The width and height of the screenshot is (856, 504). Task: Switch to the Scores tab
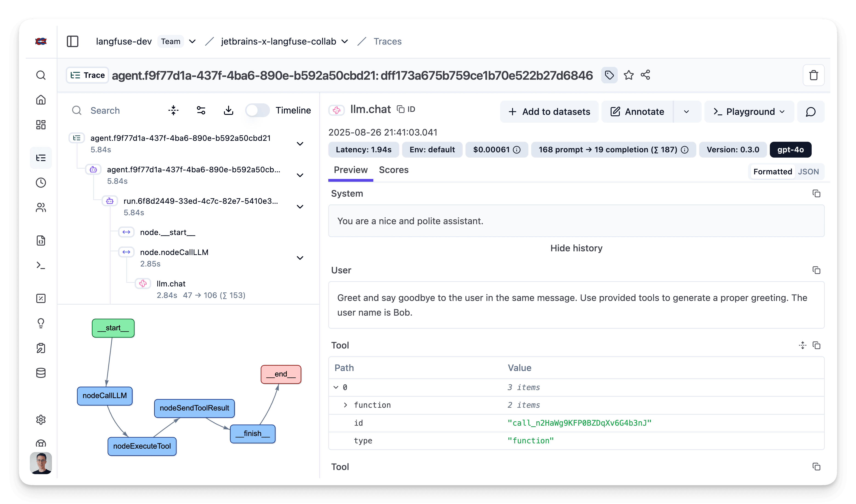point(393,170)
